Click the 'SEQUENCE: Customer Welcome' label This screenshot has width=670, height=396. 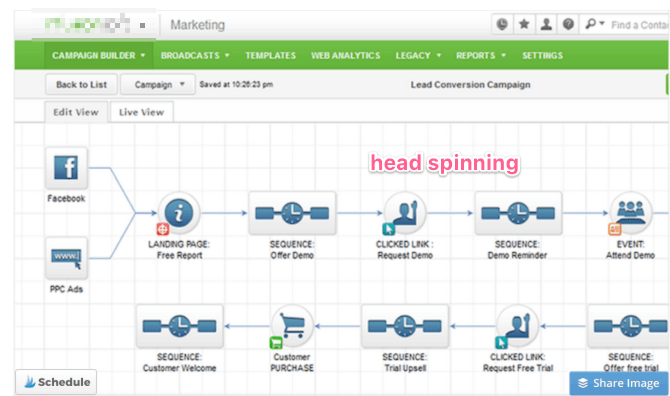point(179,363)
